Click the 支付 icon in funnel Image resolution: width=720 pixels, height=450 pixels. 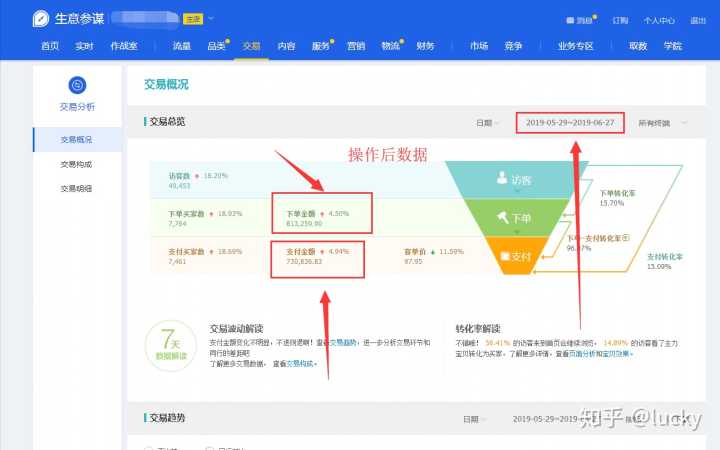pos(507,254)
